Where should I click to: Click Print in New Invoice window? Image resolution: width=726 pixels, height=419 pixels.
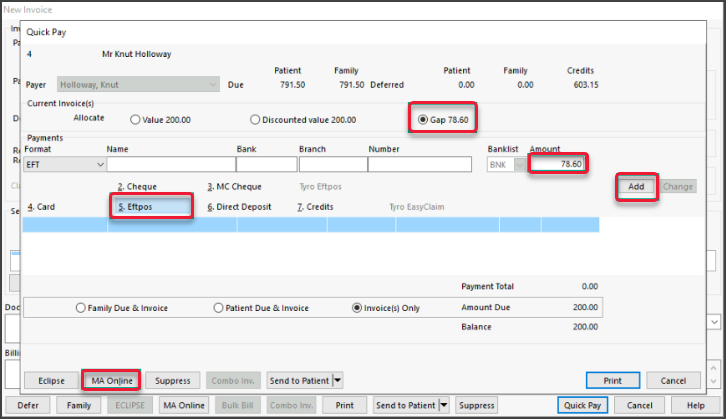click(x=344, y=405)
